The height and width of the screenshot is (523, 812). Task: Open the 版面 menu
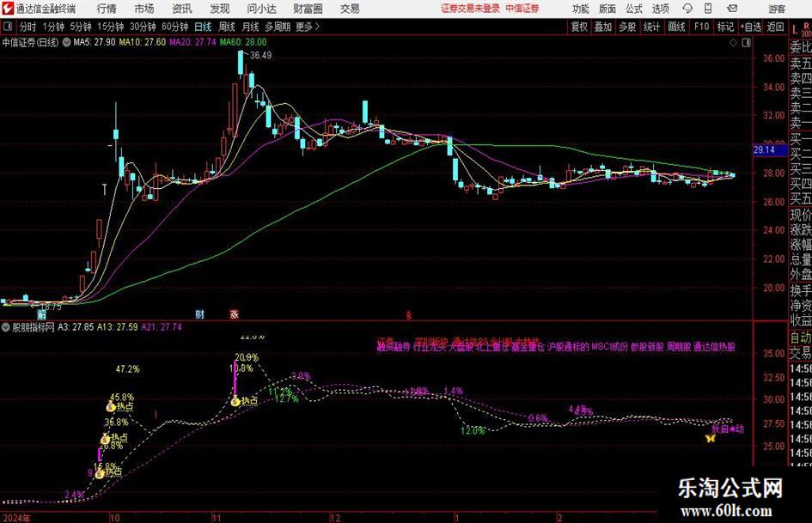click(607, 9)
